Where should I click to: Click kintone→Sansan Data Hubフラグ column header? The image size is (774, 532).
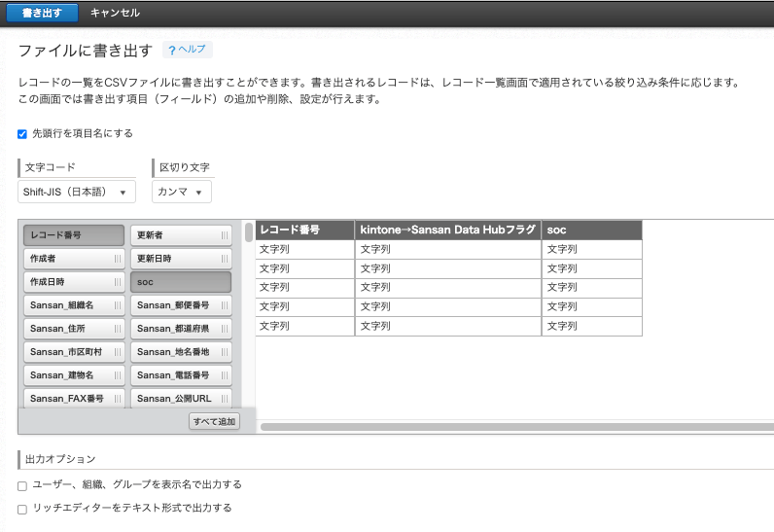[x=448, y=230]
